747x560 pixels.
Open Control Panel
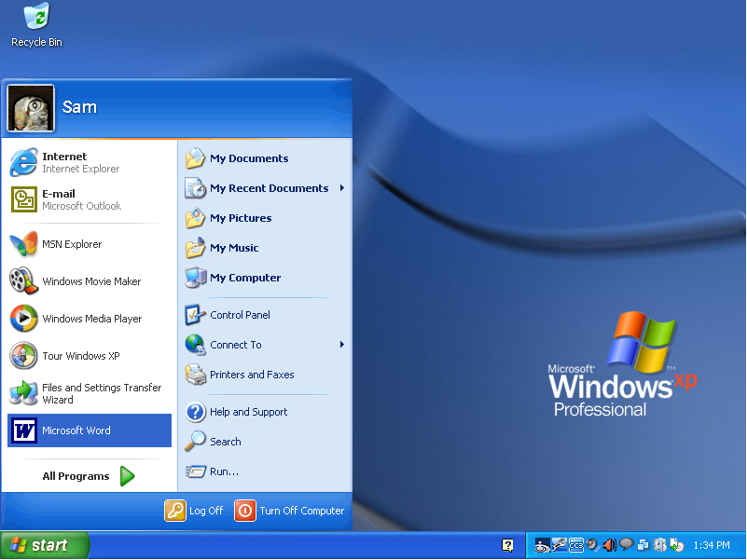tap(240, 315)
